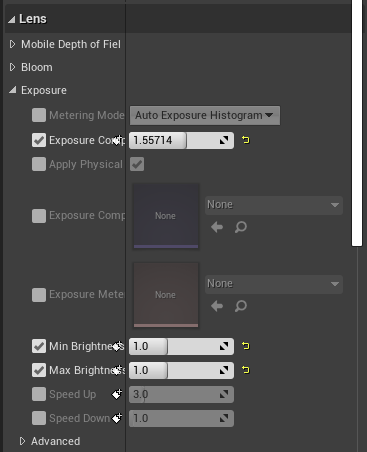Browse to Exposure Compensation Curve asset magnifier icon
Screen dimensions: 367x452
[x=241, y=227]
